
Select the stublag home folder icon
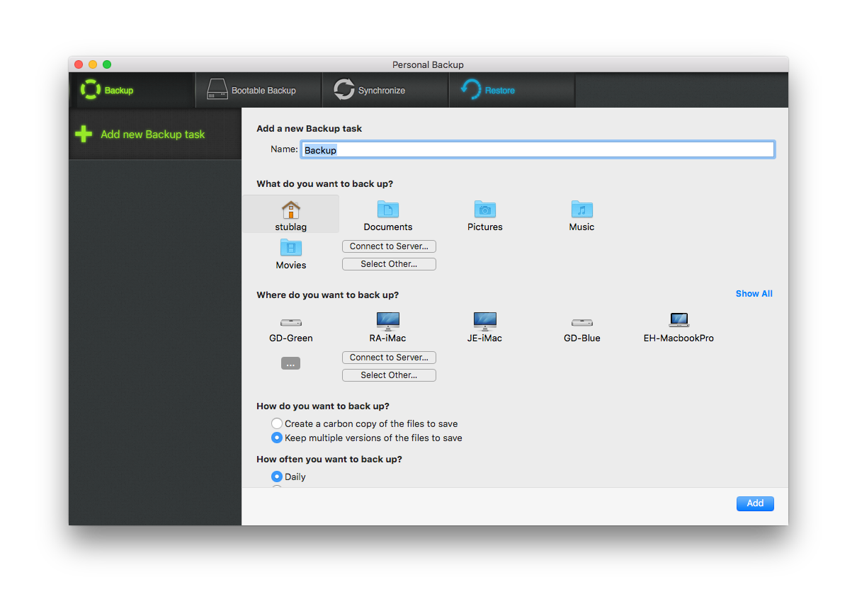[291, 210]
